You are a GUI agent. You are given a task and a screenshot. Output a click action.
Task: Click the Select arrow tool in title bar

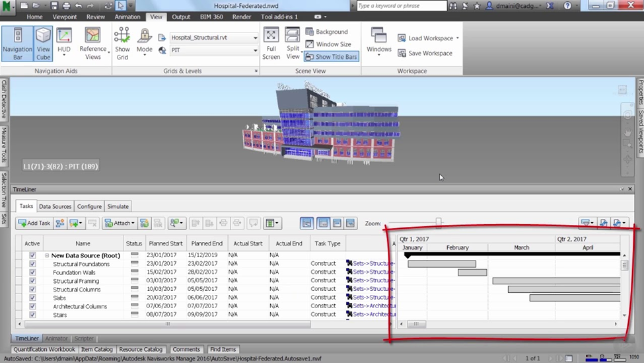tap(121, 6)
